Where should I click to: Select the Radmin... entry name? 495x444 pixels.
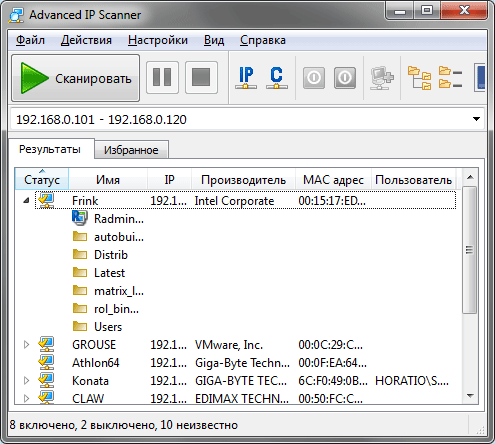pyautogui.click(x=119, y=219)
